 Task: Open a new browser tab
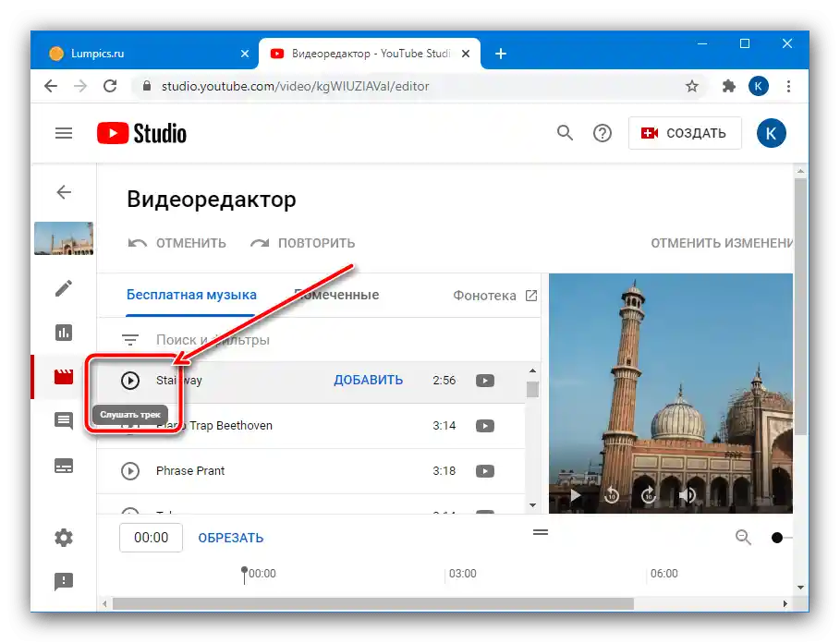501,54
